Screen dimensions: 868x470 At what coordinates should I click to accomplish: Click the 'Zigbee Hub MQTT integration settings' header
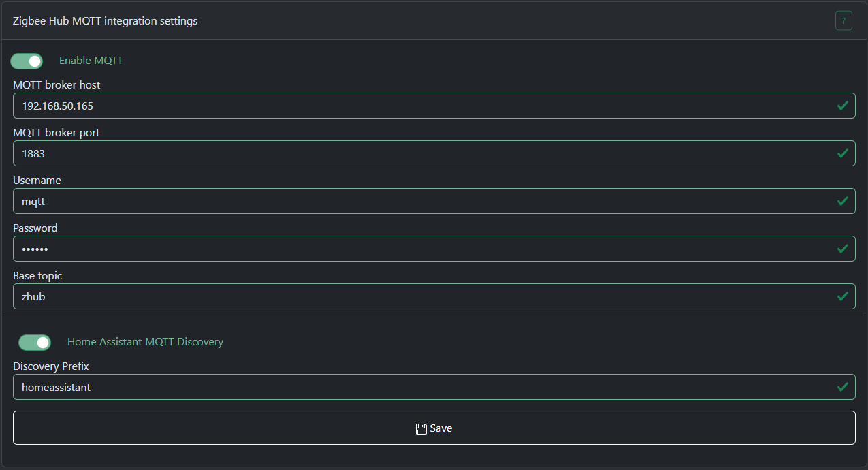click(x=105, y=21)
